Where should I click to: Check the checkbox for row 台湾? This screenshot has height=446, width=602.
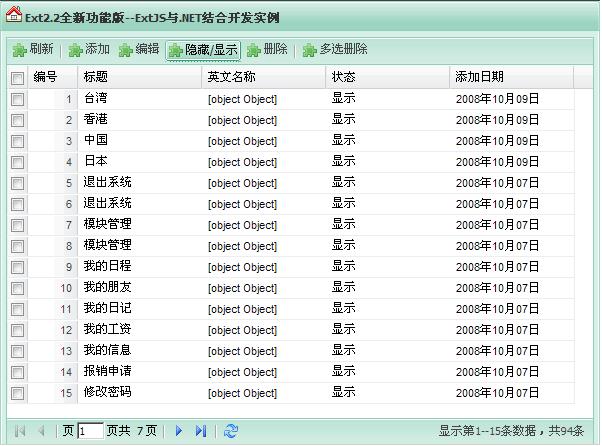17,100
